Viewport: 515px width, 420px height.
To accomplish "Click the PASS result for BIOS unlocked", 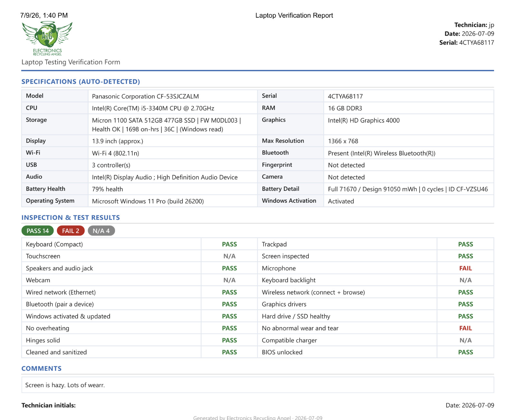I will click(x=465, y=352).
